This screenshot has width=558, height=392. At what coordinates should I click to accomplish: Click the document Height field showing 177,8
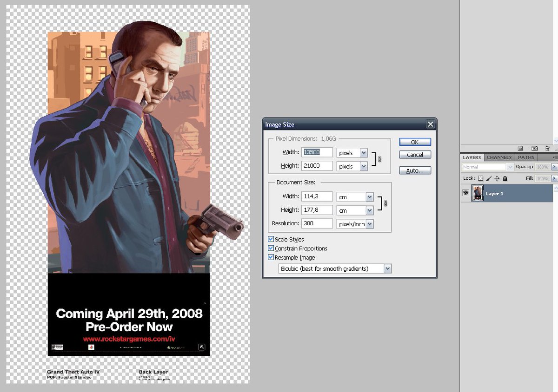[318, 210]
